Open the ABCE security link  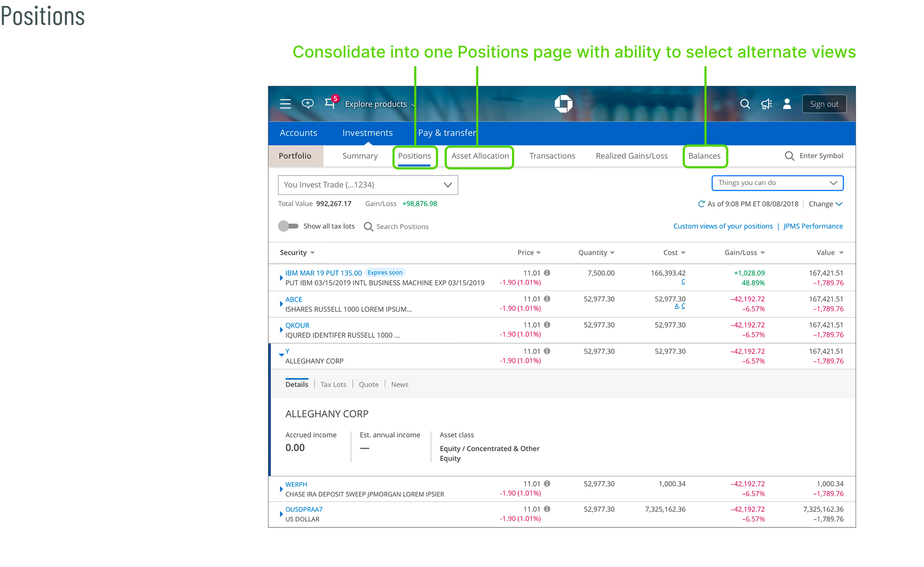294,299
